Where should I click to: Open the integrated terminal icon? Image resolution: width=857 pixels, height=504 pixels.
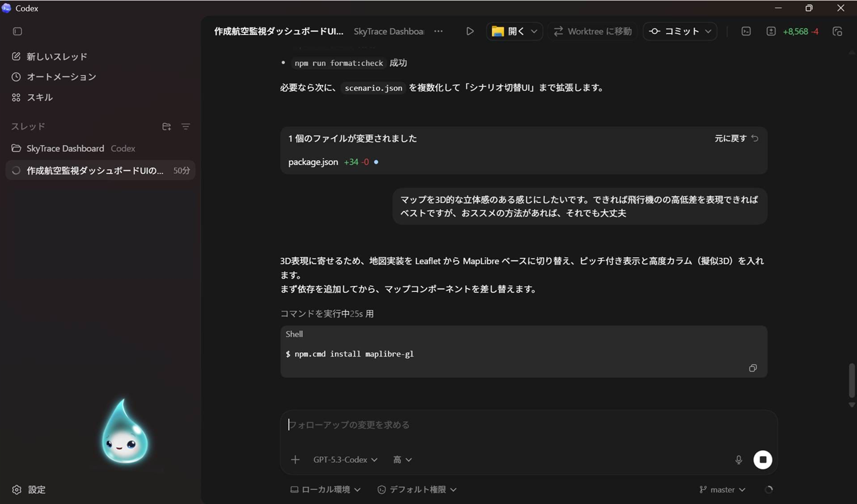(746, 31)
